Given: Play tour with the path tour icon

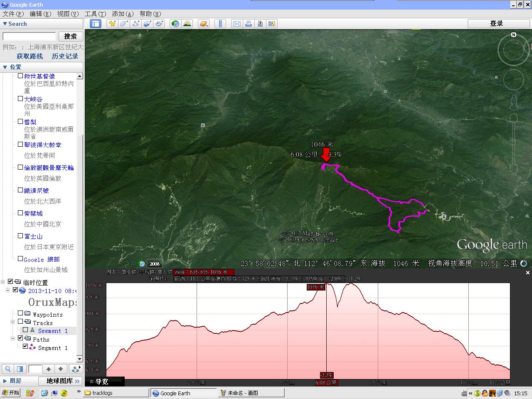Looking at the screenshot, I should [x=75, y=369].
